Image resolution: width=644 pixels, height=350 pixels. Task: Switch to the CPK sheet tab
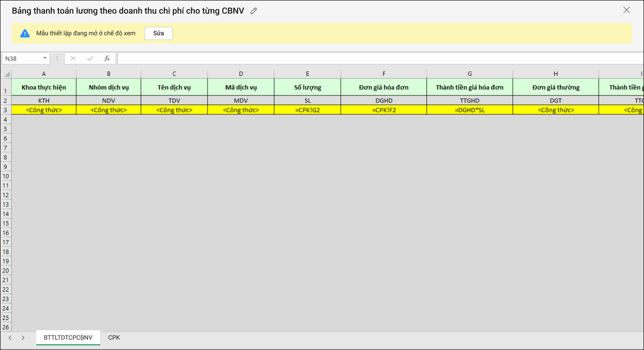click(x=114, y=338)
